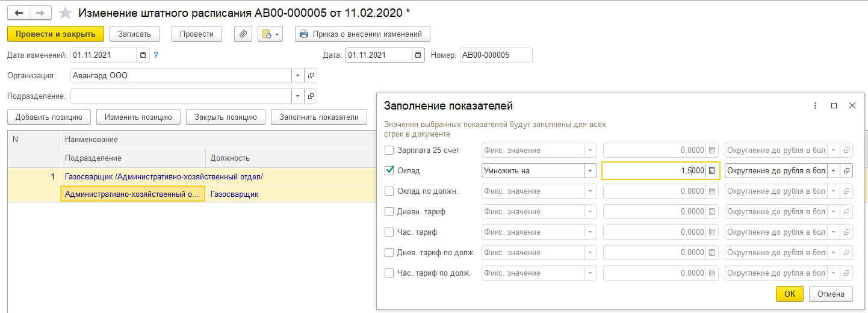Open calculator icon in Оклад value field
The height and width of the screenshot is (313, 868).
[x=712, y=171]
